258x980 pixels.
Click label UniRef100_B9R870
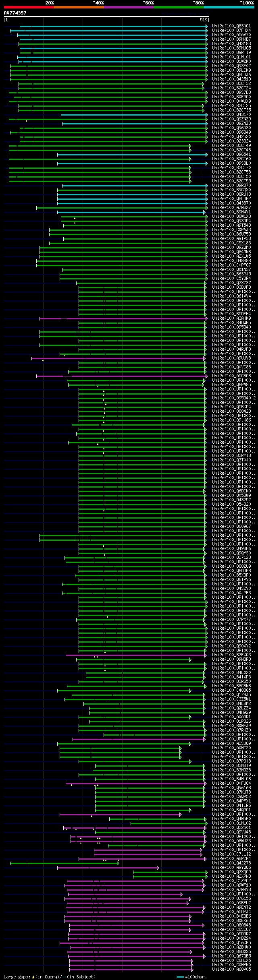coord(231,186)
